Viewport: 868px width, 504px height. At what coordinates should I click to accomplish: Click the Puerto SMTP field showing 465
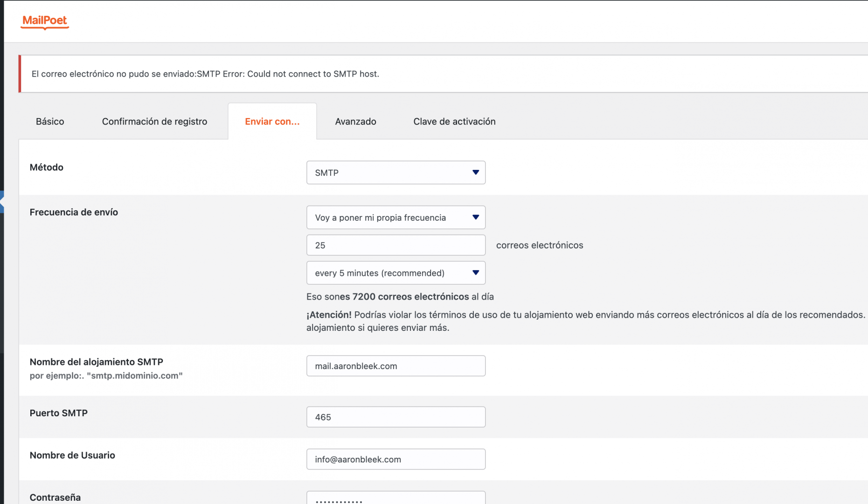pos(396,417)
